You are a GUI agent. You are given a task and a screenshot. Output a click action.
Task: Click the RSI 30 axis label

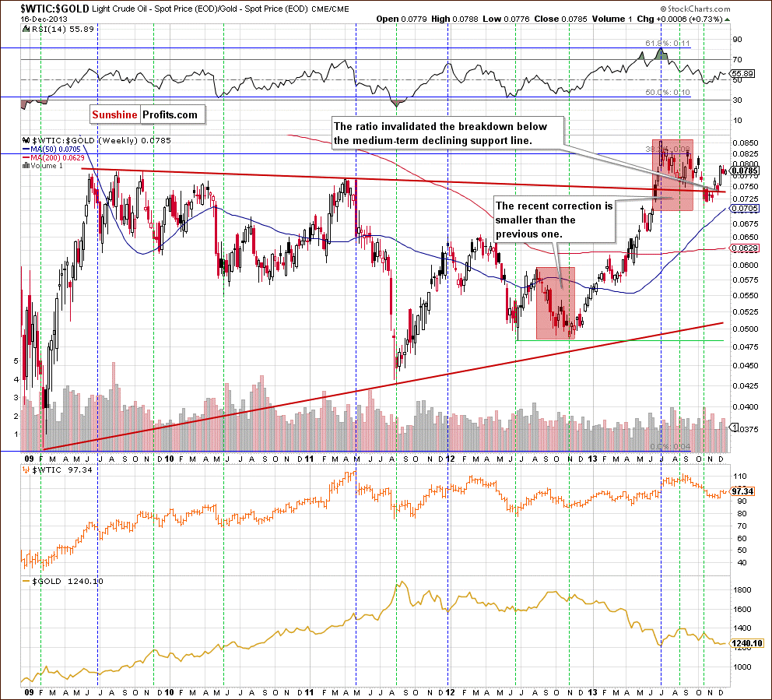[x=737, y=100]
